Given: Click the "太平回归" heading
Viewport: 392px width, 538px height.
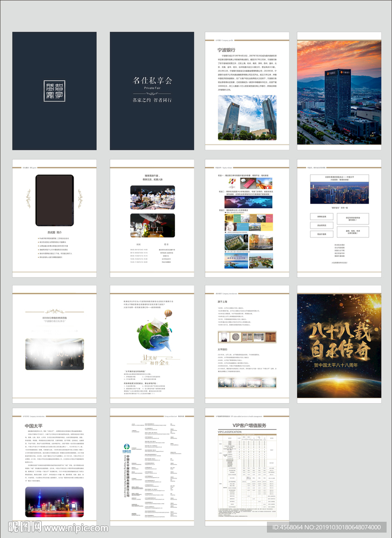Looking at the screenshot, I should tap(222, 349).
